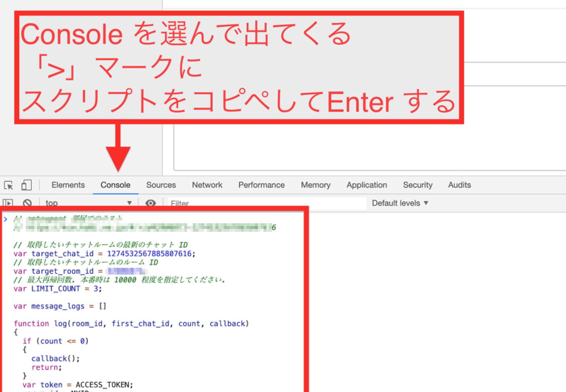
Task: Toggle the device toolbar icon
Action: [27, 185]
